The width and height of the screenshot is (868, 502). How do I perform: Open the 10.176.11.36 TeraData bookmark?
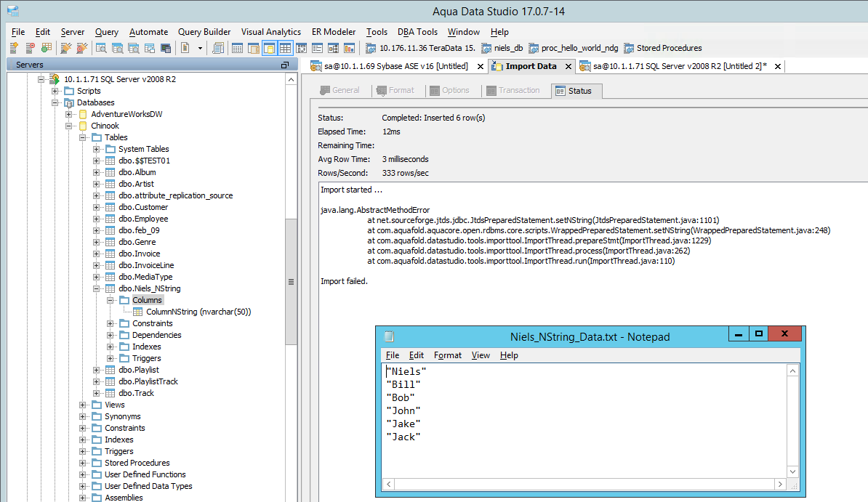point(420,48)
